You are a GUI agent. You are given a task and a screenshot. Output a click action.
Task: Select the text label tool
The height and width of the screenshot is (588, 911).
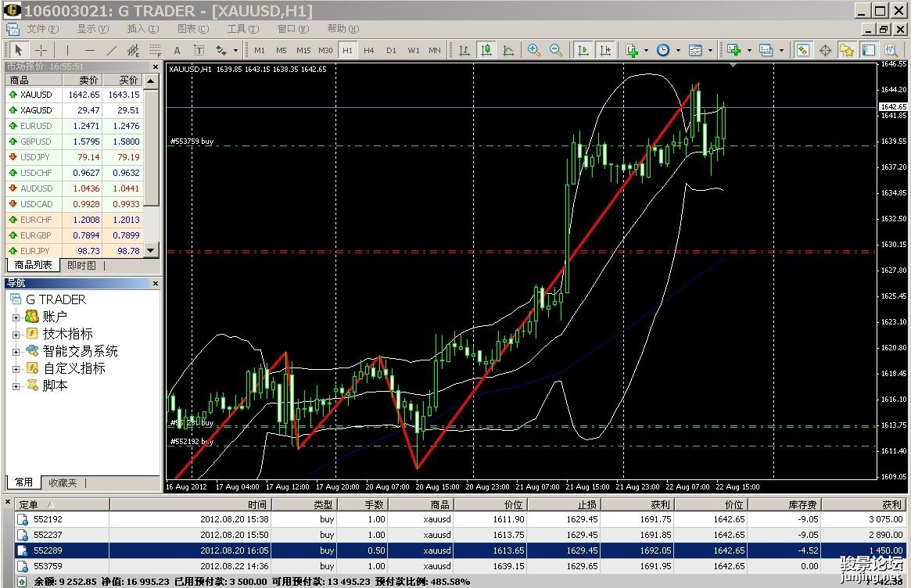click(199, 50)
